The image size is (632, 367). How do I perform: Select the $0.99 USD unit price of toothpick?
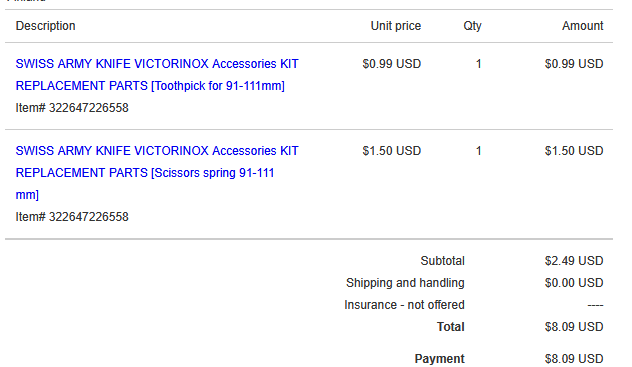[x=391, y=64]
